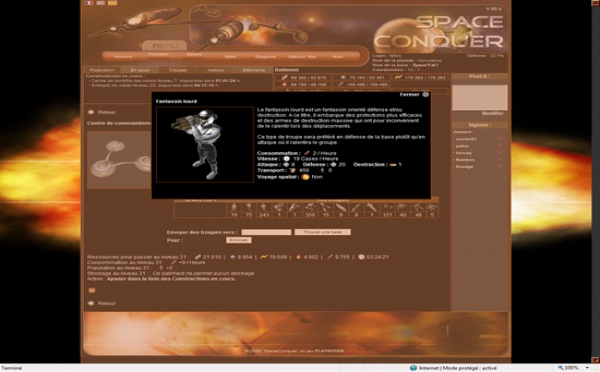This screenshot has width=600, height=372.
Task: Click the French flag language icon
Action: [x=89, y=3]
